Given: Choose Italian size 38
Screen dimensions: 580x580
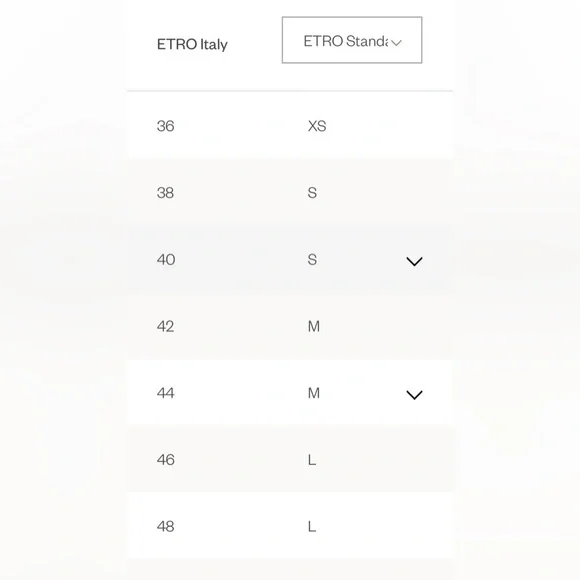Looking at the screenshot, I should [x=165, y=193].
